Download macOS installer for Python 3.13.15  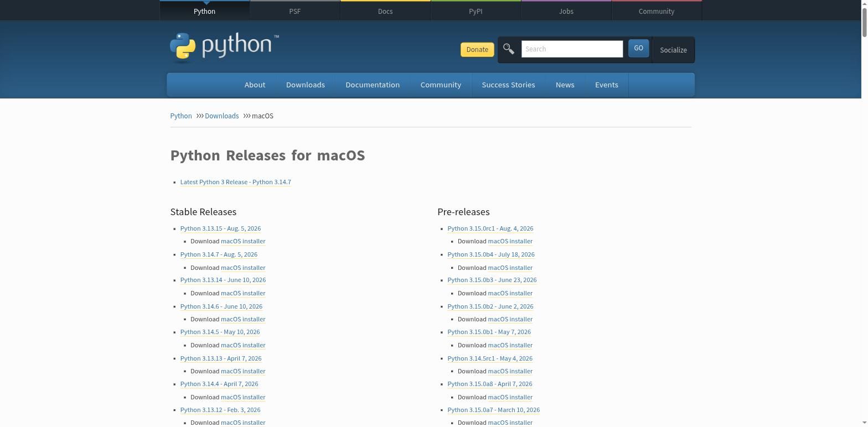click(x=243, y=241)
